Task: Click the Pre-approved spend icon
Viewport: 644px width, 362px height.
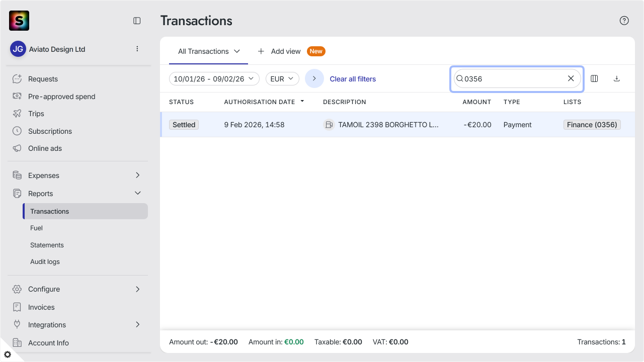Action: pos(17,97)
